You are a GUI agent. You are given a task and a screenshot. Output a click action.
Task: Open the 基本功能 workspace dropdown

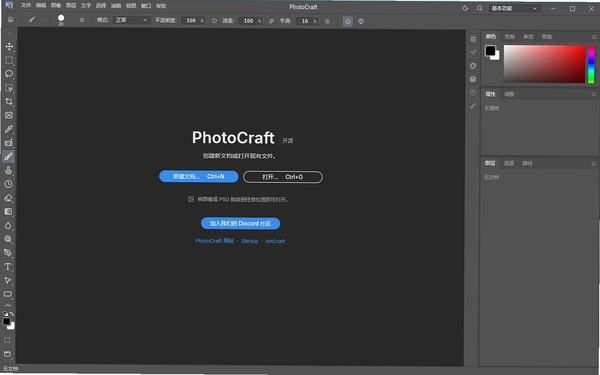click(514, 8)
